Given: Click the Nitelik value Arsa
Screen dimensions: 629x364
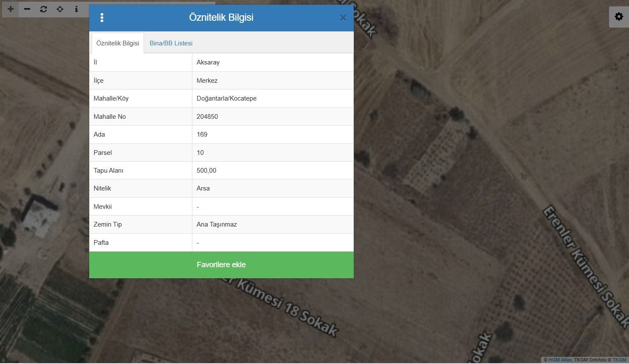Looking at the screenshot, I should point(203,188).
